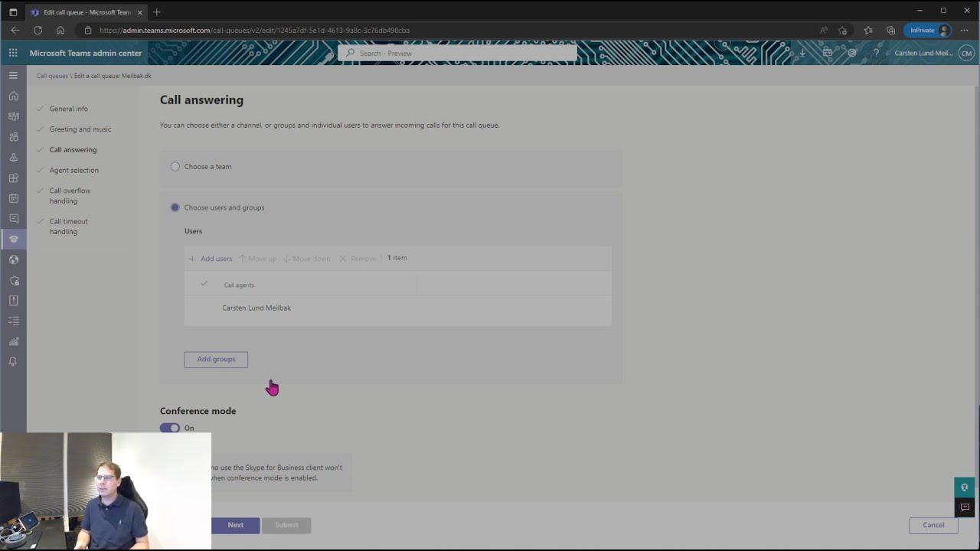This screenshot has height=551, width=980.
Task: Open the admin center settings gear
Action: 851,53
